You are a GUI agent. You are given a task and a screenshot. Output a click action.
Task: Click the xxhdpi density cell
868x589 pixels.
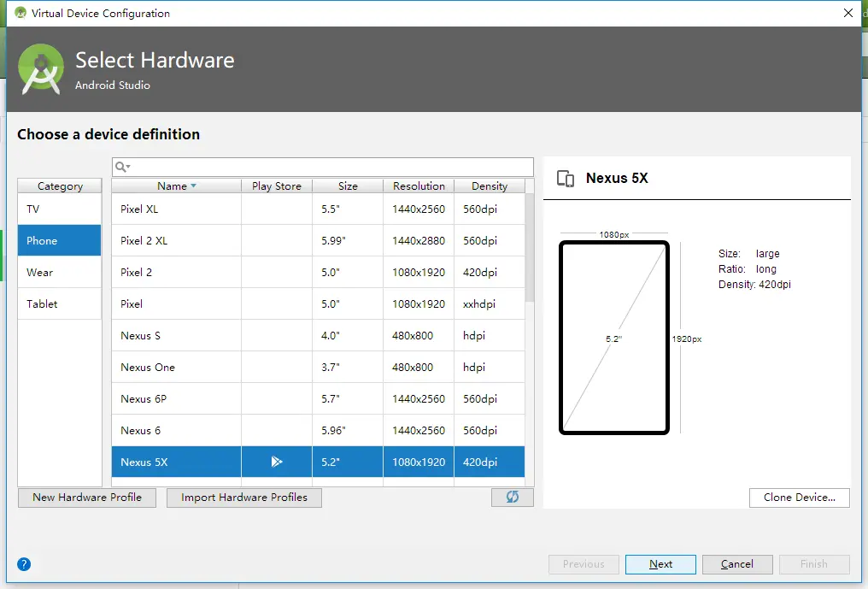tap(490, 303)
